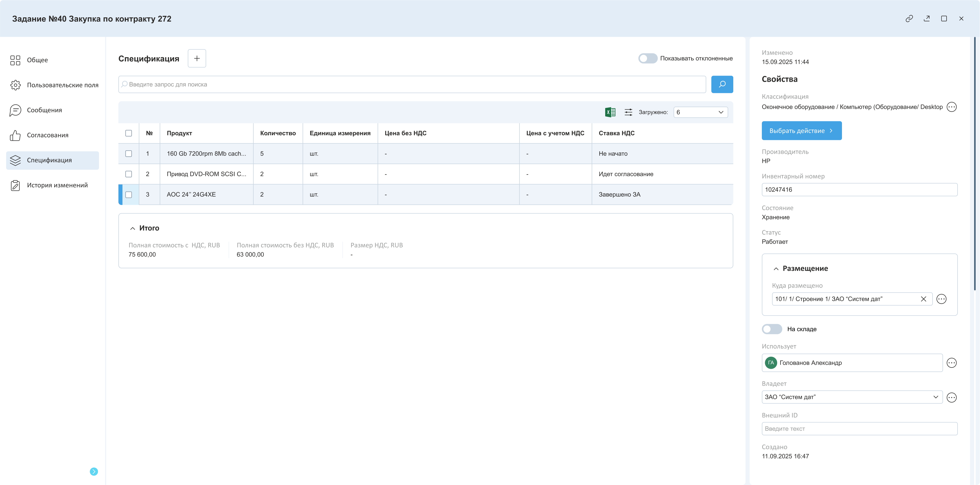Enable the На складе toggle
Viewport: 980px width, 485px height.
tap(772, 329)
